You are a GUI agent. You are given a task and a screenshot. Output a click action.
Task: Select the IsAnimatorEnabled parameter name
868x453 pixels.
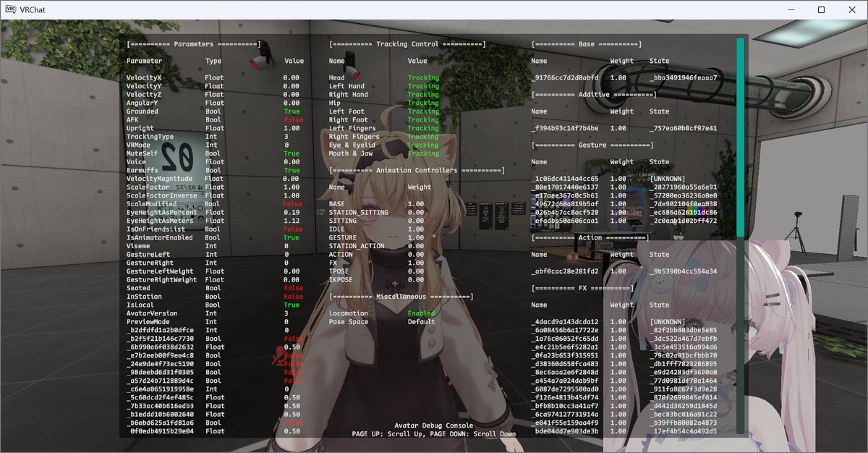point(160,238)
